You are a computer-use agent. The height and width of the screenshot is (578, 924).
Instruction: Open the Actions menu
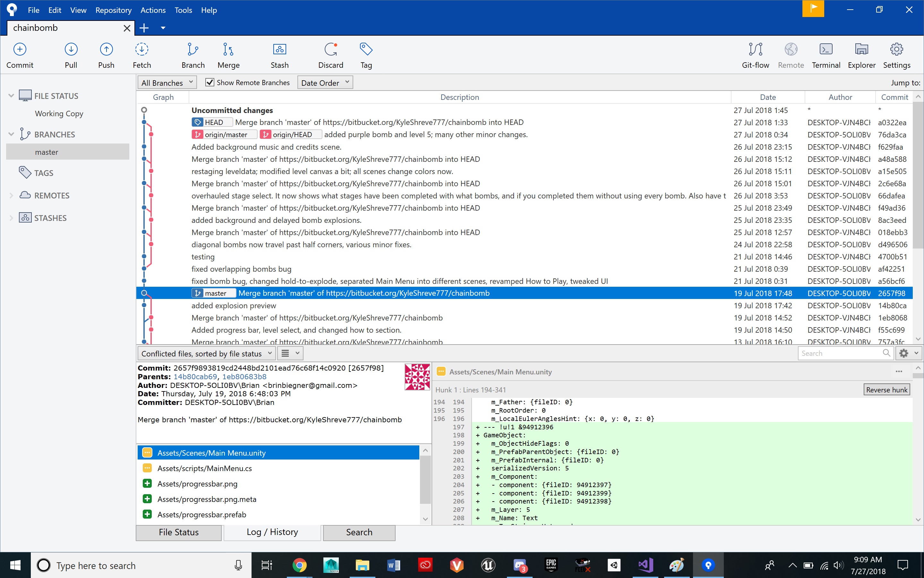tap(153, 10)
